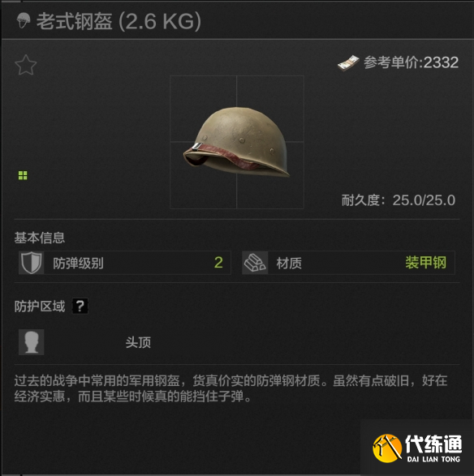Click the helmet preview image
Image resolution: width=474 pixels, height=476 pixels.
[237, 142]
